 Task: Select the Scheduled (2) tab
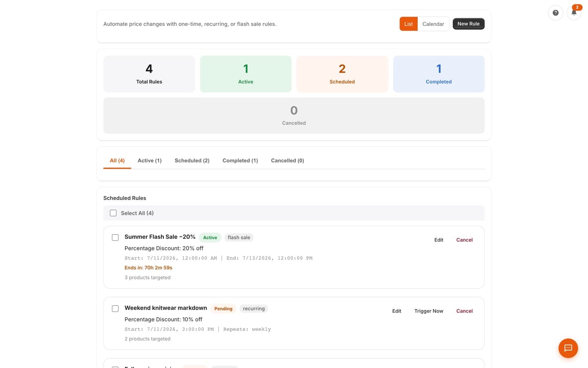click(192, 161)
